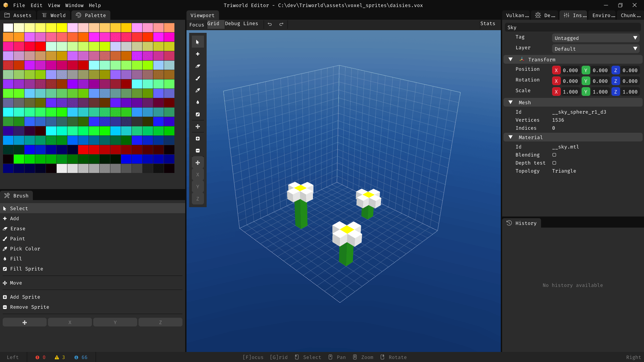Screen dimensions: 644x362
Task: Enable the Depth test checkbox
Action: point(554,163)
